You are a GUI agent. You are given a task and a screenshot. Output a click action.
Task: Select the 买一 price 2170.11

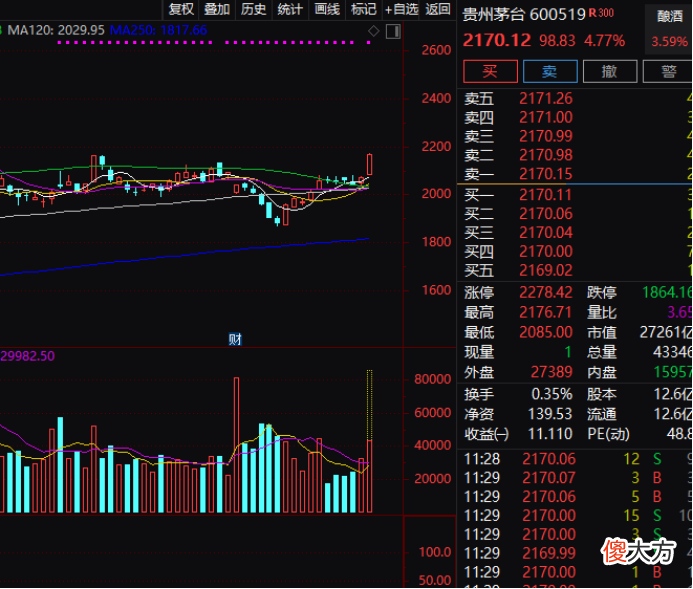point(546,195)
